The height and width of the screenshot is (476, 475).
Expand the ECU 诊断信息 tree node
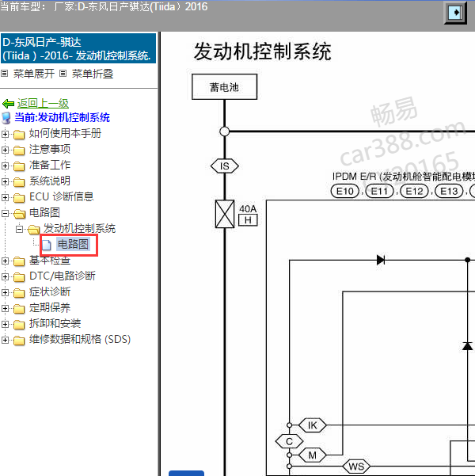[x=5, y=197]
